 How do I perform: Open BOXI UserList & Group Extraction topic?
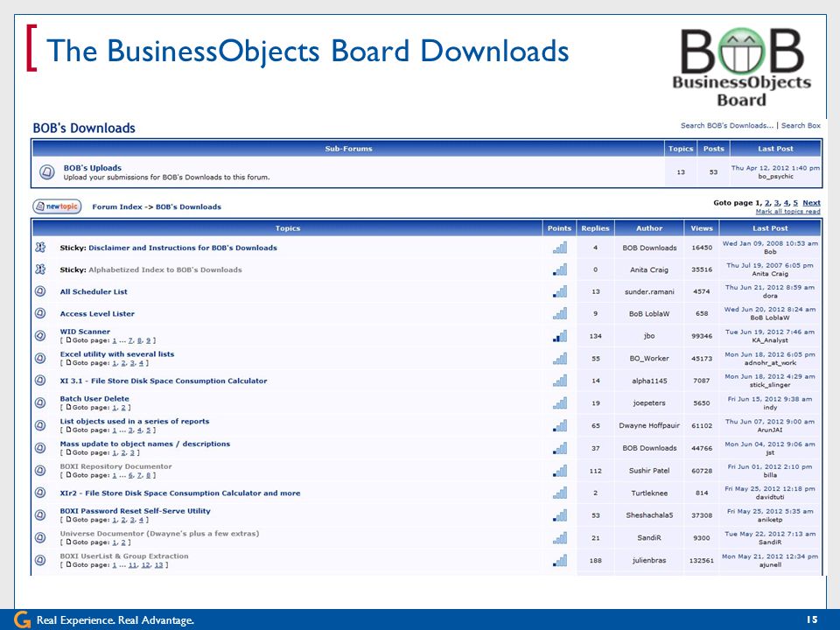[x=124, y=556]
